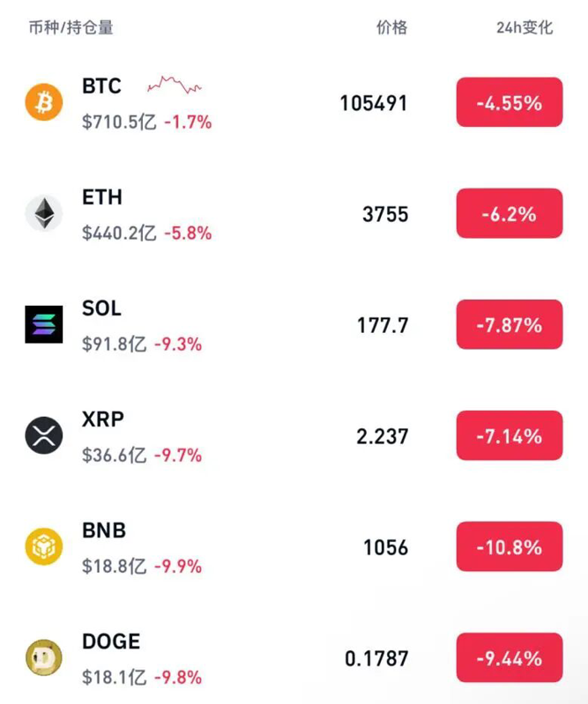This screenshot has width=588, height=704.
Task: Click the BNB yellow coin icon
Action: click(x=43, y=547)
